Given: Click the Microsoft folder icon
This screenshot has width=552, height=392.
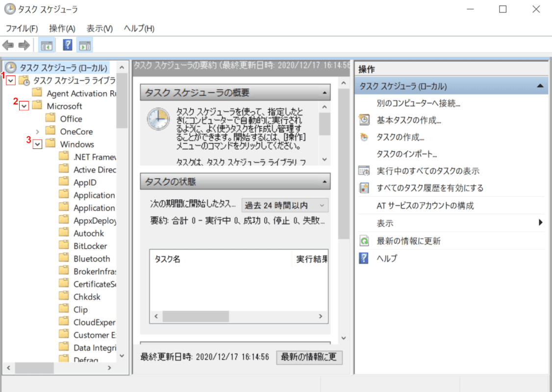Looking at the screenshot, I should 37,105.
